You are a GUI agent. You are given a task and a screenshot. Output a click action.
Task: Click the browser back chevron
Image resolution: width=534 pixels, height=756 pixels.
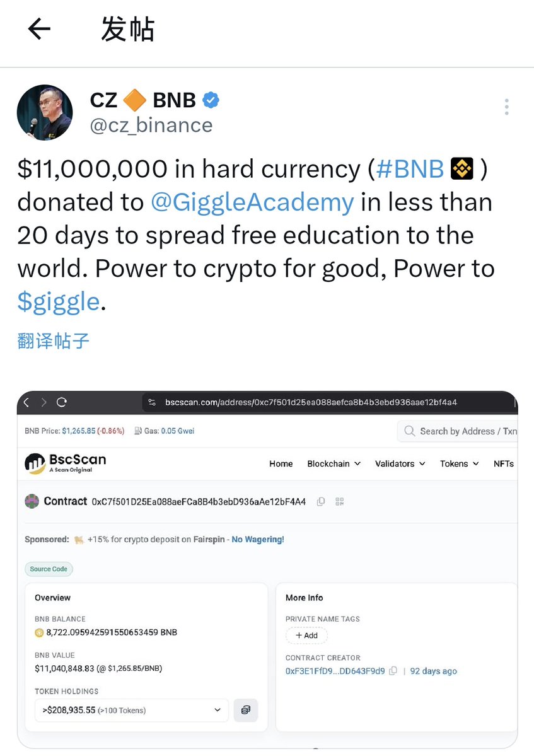point(26,402)
